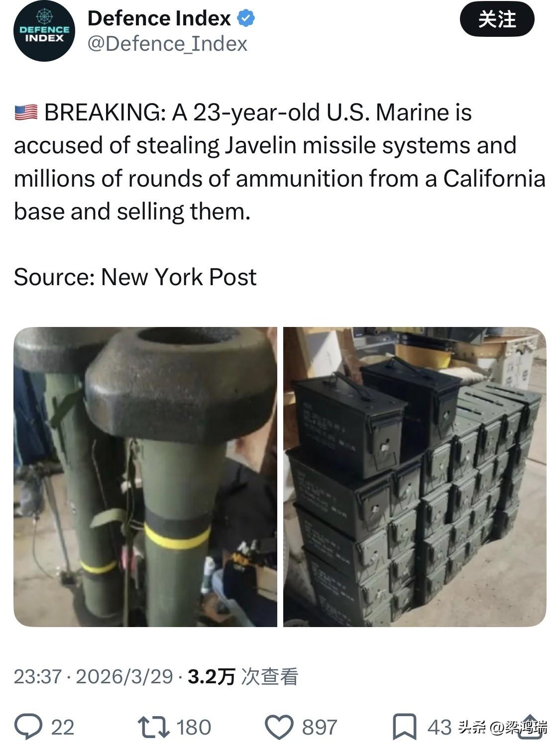Open the 22 replies count
560x747 pixels.
[62, 727]
